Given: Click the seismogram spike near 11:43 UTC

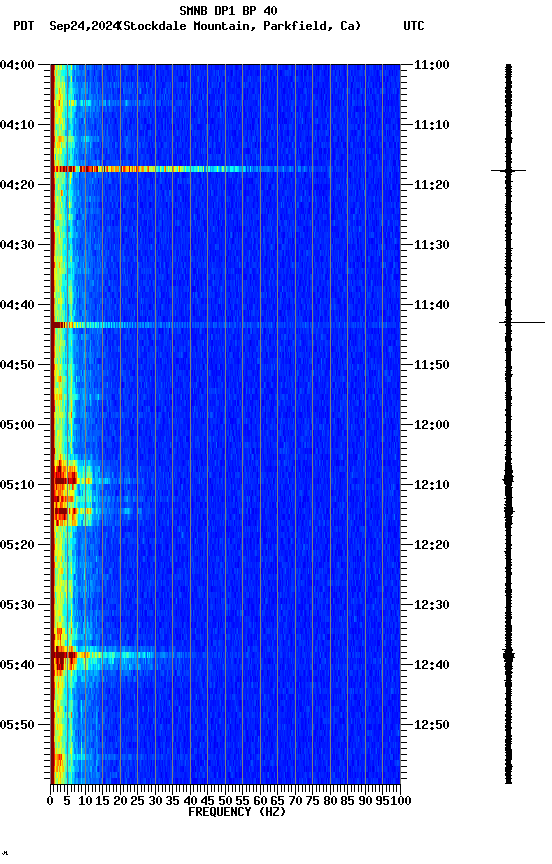Looking at the screenshot, I should (522, 322).
